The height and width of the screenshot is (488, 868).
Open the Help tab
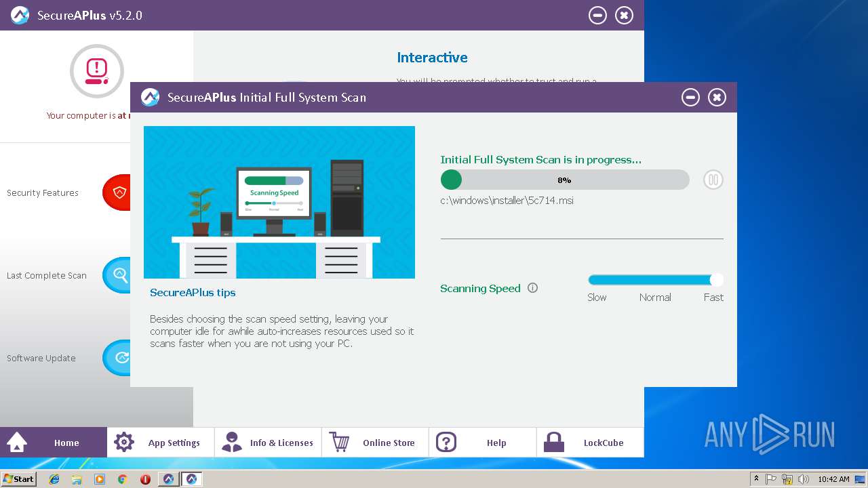(482, 443)
